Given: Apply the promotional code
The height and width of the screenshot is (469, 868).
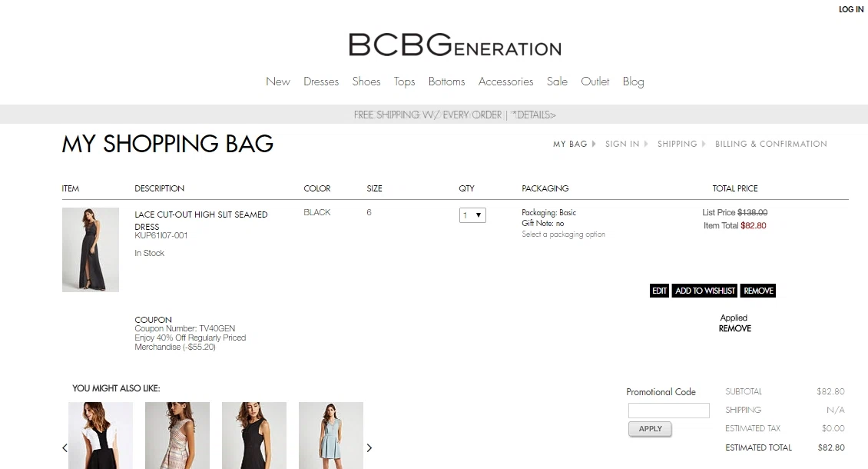Looking at the screenshot, I should 650,429.
